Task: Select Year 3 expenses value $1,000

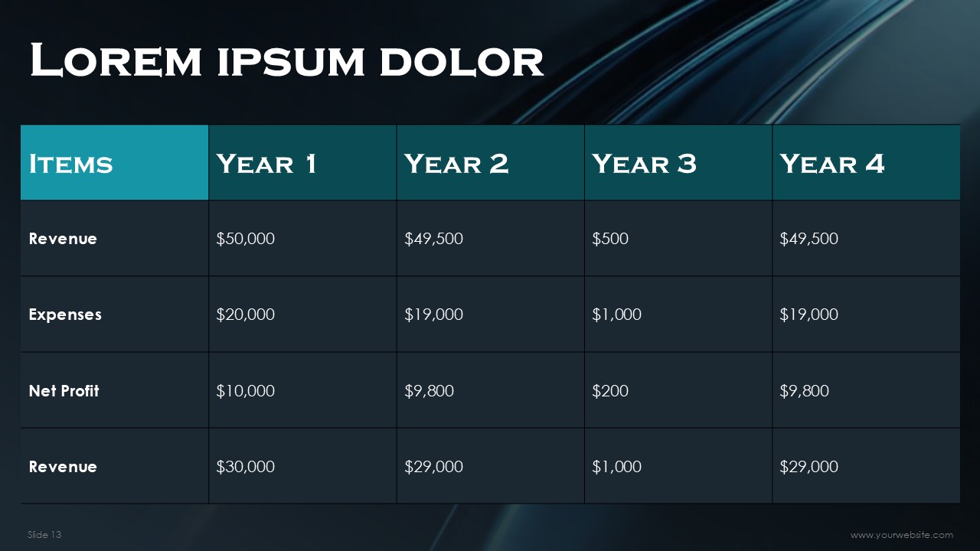Action: (616, 315)
